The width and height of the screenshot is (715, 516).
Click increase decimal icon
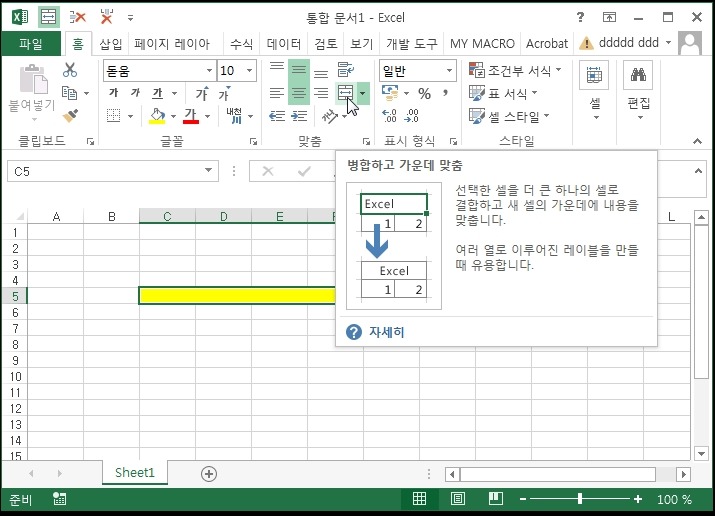pyautogui.click(x=389, y=116)
